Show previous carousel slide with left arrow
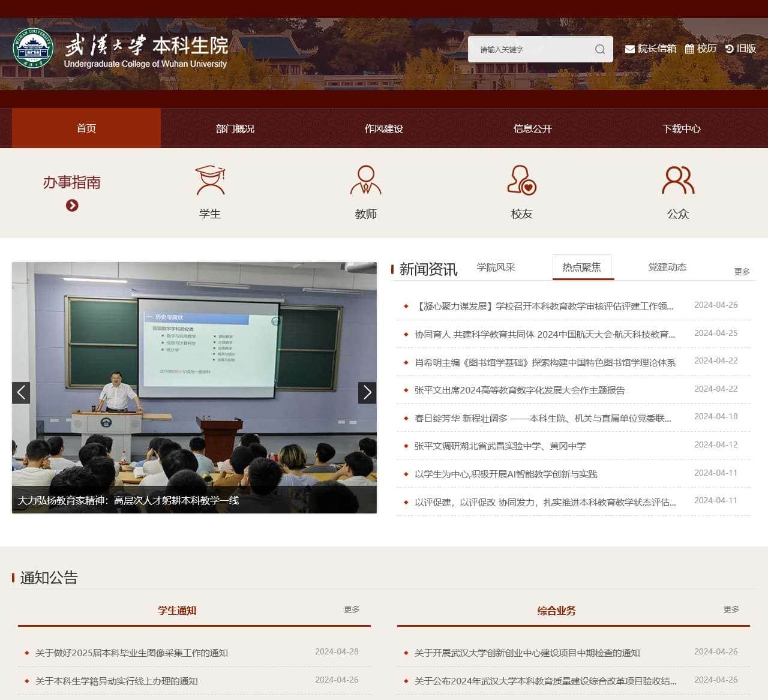The image size is (768, 700). click(21, 393)
